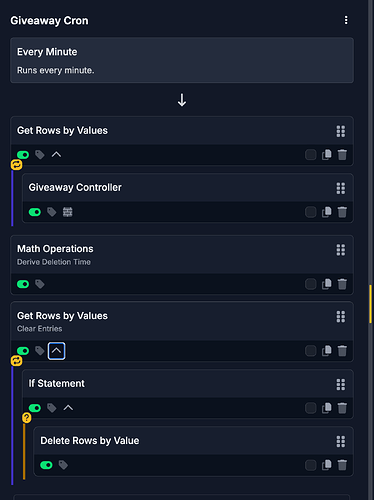Viewport: 374px width, 500px height.
Task: Click the drag handle on Math Operations
Action: [x=341, y=250]
